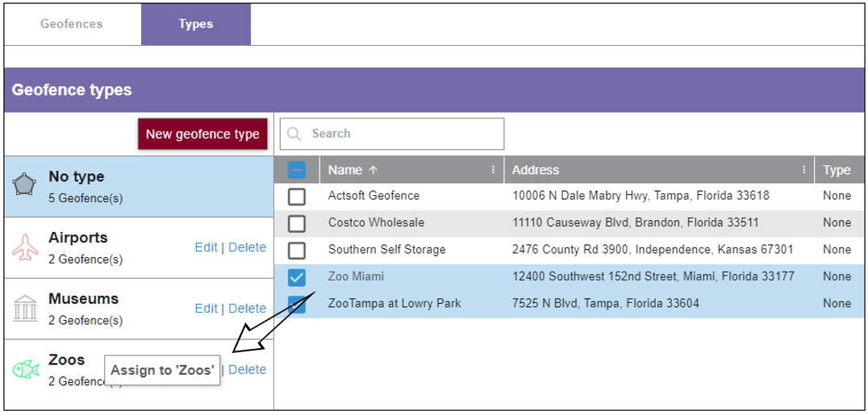Click the green fish icon for Zoos

25,370
